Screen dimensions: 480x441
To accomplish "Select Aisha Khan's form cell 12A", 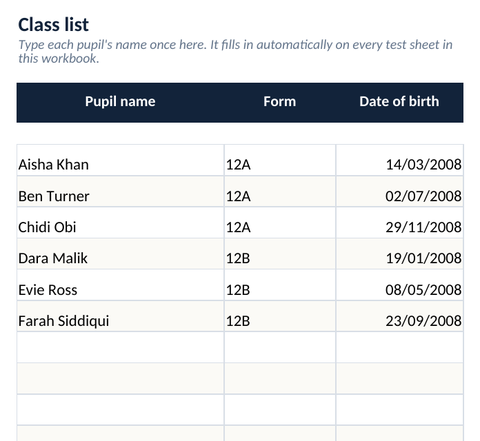I will (280, 160).
